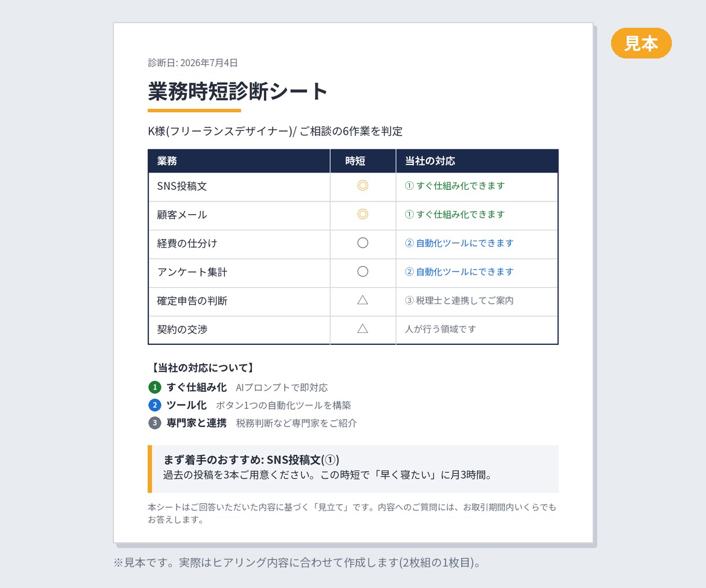This screenshot has width=706, height=588.
Task: Click まず着手のおすすめ: SNS投稿文(①) heading
Action: point(251,460)
